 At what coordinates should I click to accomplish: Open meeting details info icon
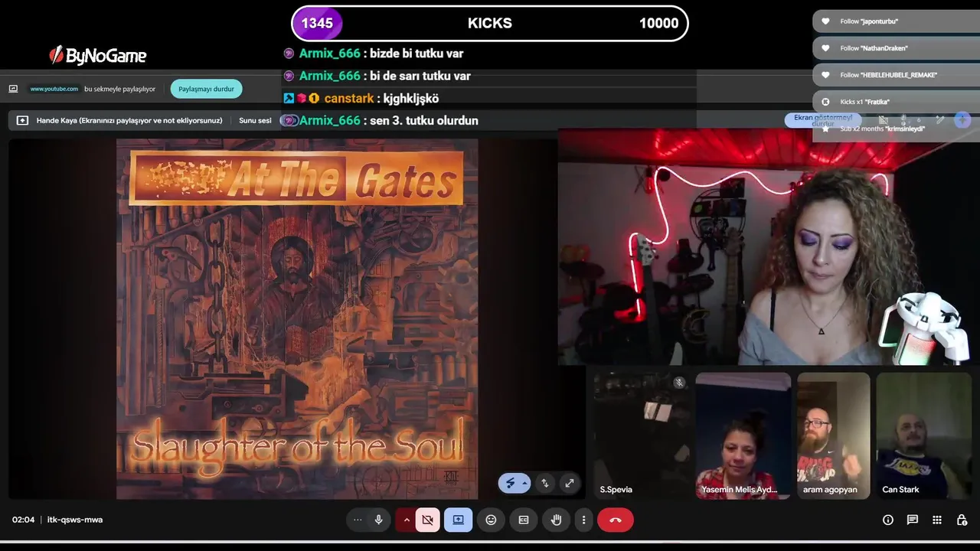(x=888, y=520)
